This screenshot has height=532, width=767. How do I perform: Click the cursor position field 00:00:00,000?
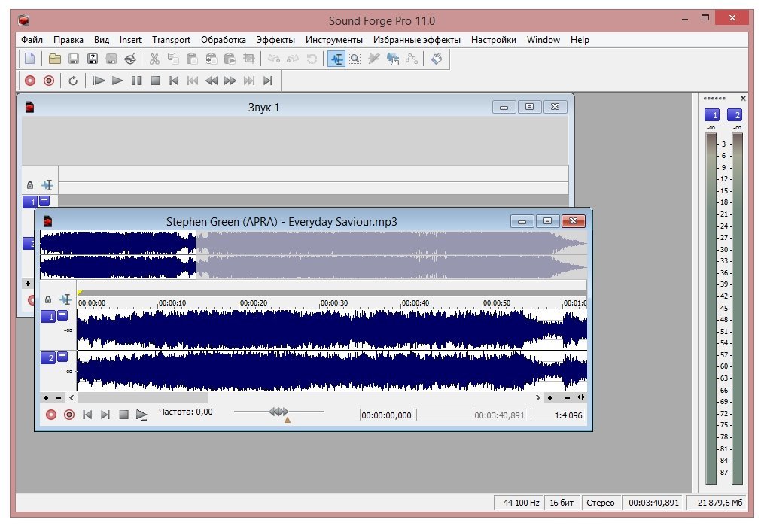[x=386, y=415]
